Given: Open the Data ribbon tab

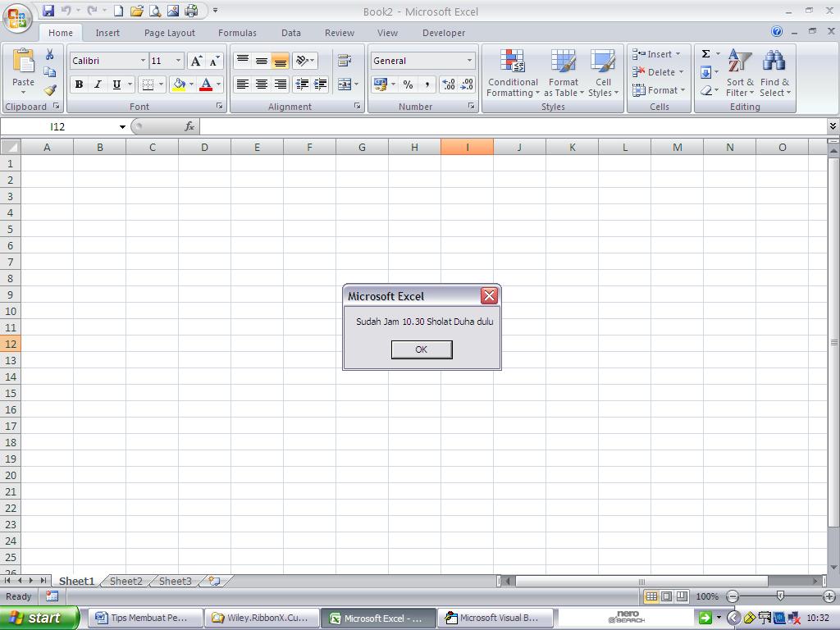Looking at the screenshot, I should coord(291,33).
